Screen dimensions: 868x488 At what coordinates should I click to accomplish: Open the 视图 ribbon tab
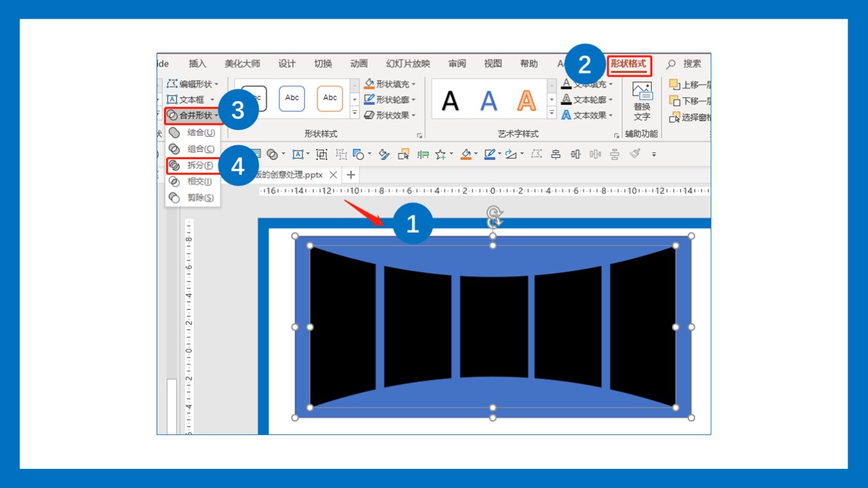493,63
